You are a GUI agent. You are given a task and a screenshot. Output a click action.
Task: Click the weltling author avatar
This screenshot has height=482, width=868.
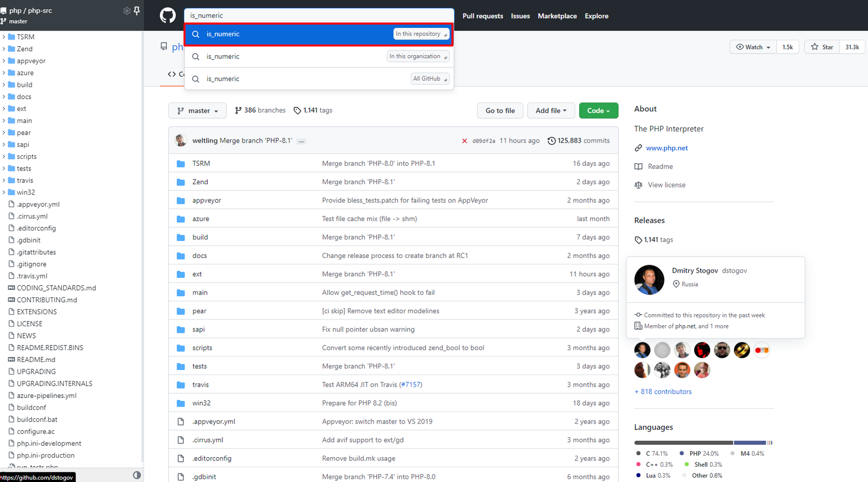point(181,140)
